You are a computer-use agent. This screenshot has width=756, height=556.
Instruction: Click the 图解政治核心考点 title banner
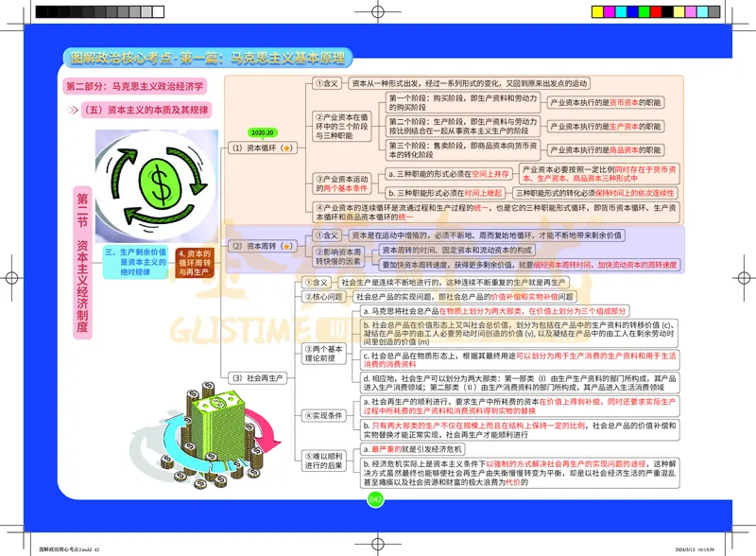[208, 57]
